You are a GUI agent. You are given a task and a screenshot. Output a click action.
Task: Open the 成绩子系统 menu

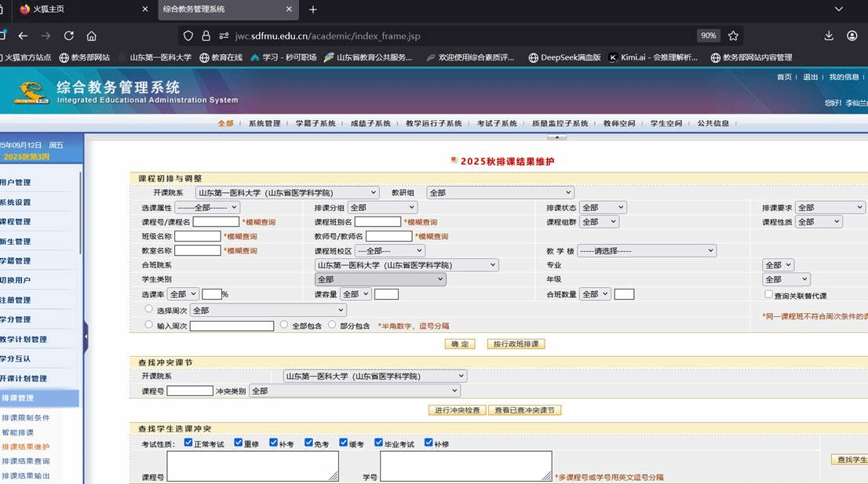click(370, 123)
